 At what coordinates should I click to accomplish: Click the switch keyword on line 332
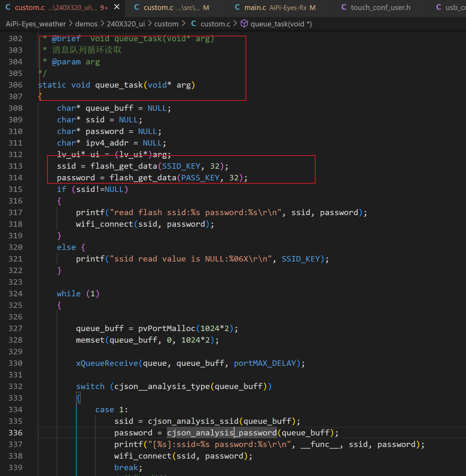point(90,386)
